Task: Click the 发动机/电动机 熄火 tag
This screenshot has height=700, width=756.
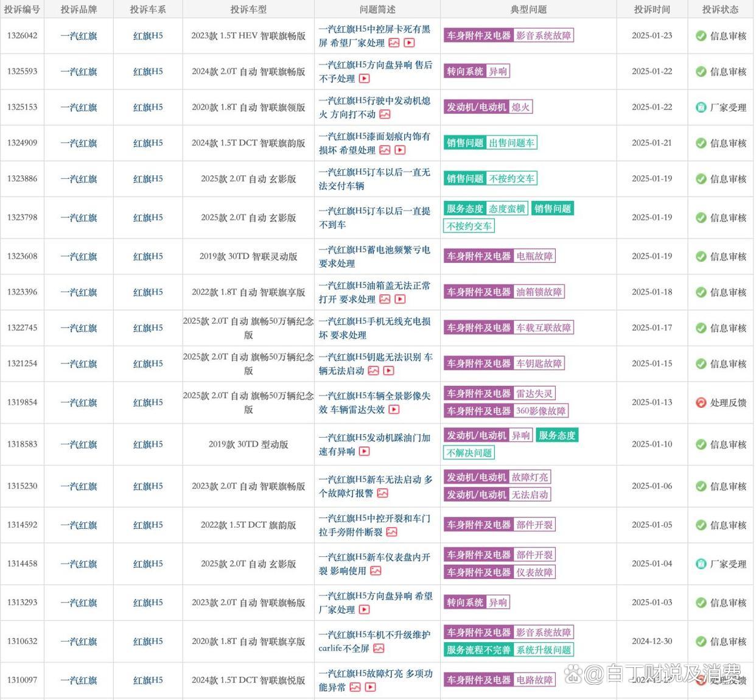Action: [x=488, y=107]
